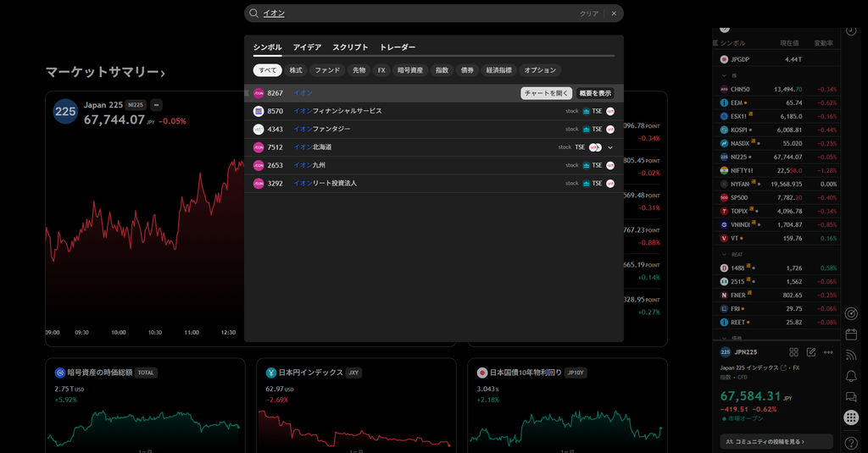The image size is (868, 453).
Task: Close the search dialog with X
Action: pyautogui.click(x=614, y=14)
